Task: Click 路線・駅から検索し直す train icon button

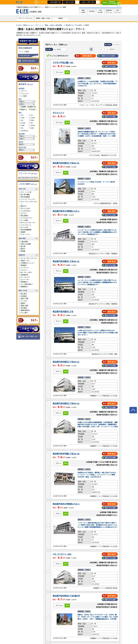Action: 28,336
